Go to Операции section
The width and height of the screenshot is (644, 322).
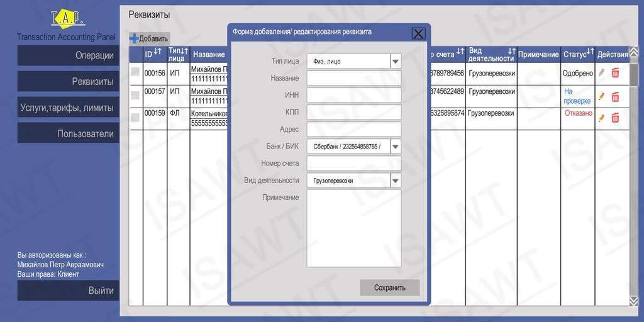tap(68, 55)
